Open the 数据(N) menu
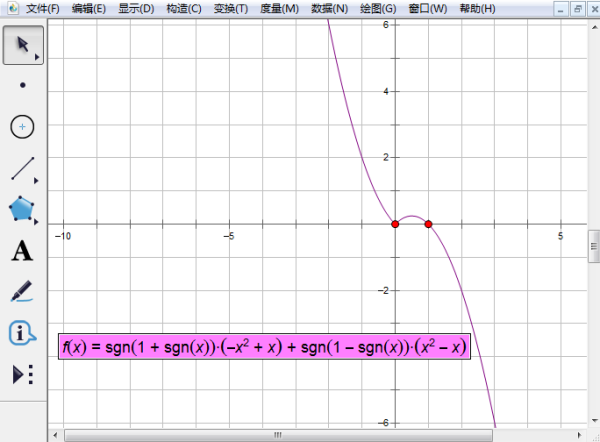The image size is (600, 442). (329, 8)
